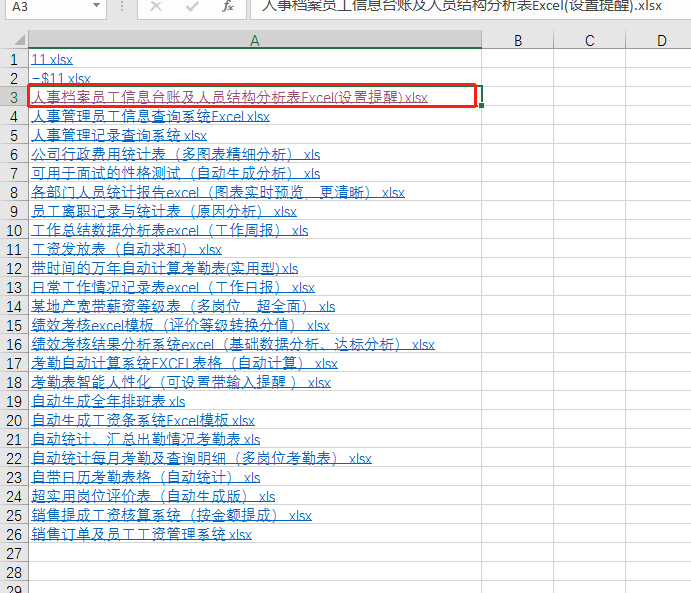Open 自动统计每月考勤及查询明细 link

point(201,458)
